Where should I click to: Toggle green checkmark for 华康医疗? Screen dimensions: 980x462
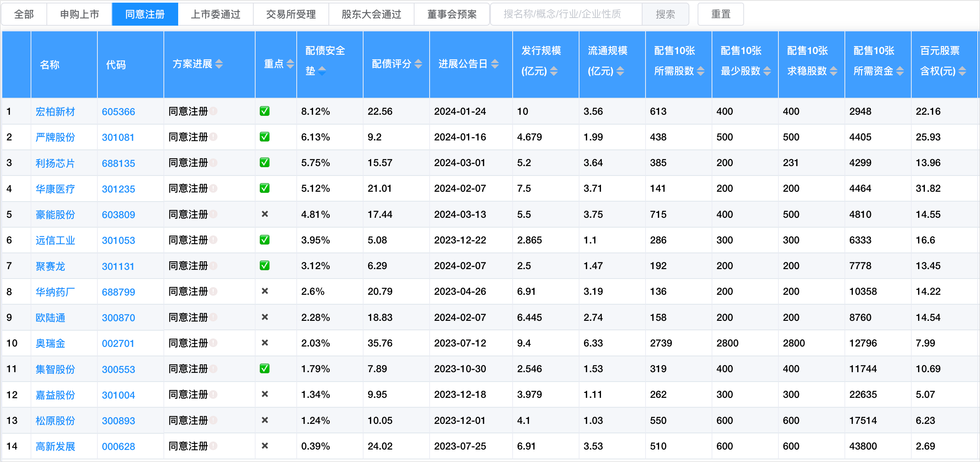point(264,188)
